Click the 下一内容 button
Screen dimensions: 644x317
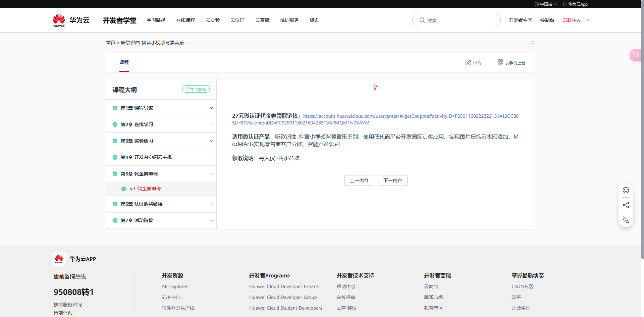point(392,180)
